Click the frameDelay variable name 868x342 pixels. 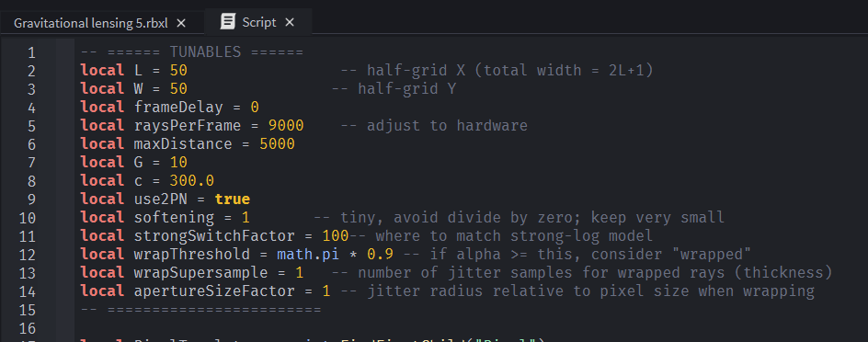178,107
